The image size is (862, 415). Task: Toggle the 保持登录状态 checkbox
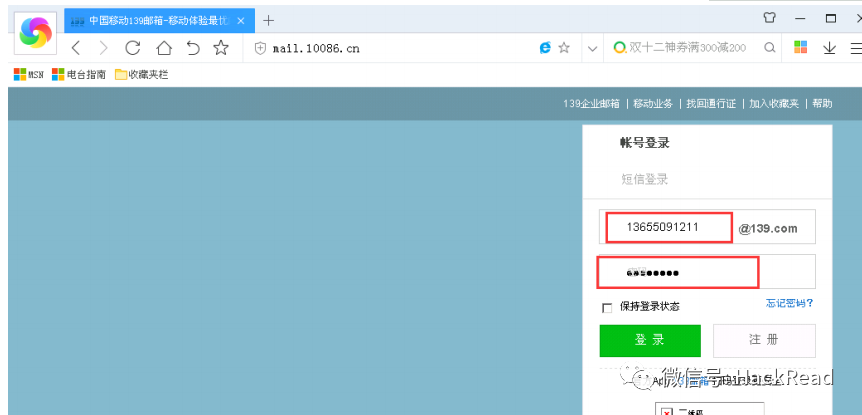(607, 308)
